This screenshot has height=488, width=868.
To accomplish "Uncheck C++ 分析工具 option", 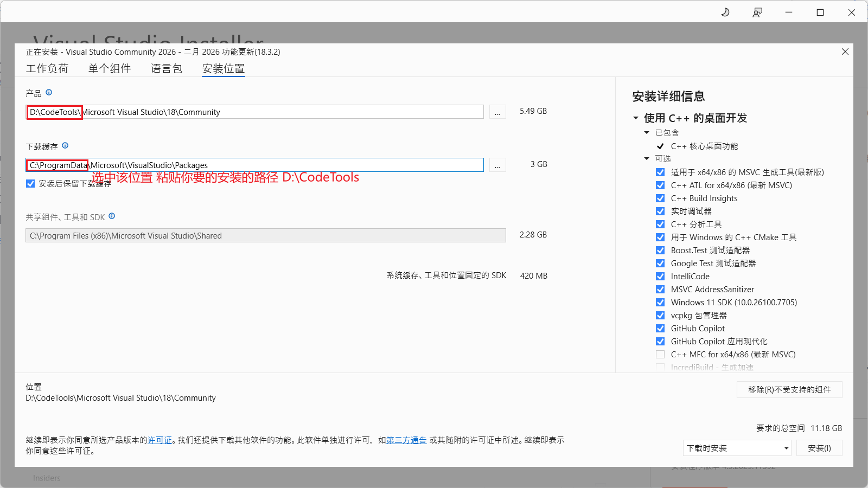I will point(660,224).
